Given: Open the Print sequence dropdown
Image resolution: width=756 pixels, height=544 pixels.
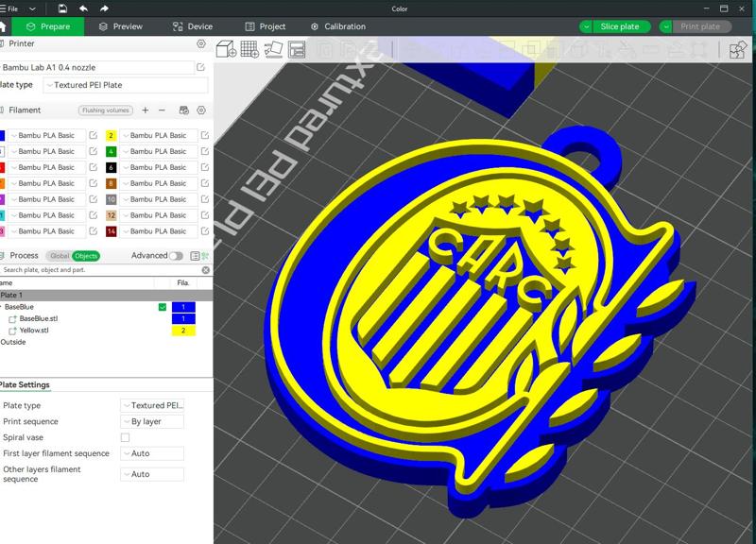Looking at the screenshot, I should pos(153,421).
